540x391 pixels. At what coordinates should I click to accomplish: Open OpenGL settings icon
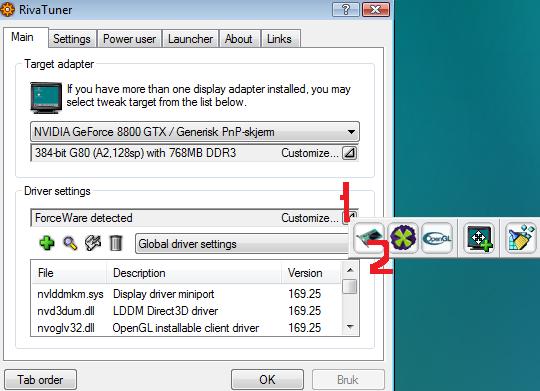pos(437,238)
